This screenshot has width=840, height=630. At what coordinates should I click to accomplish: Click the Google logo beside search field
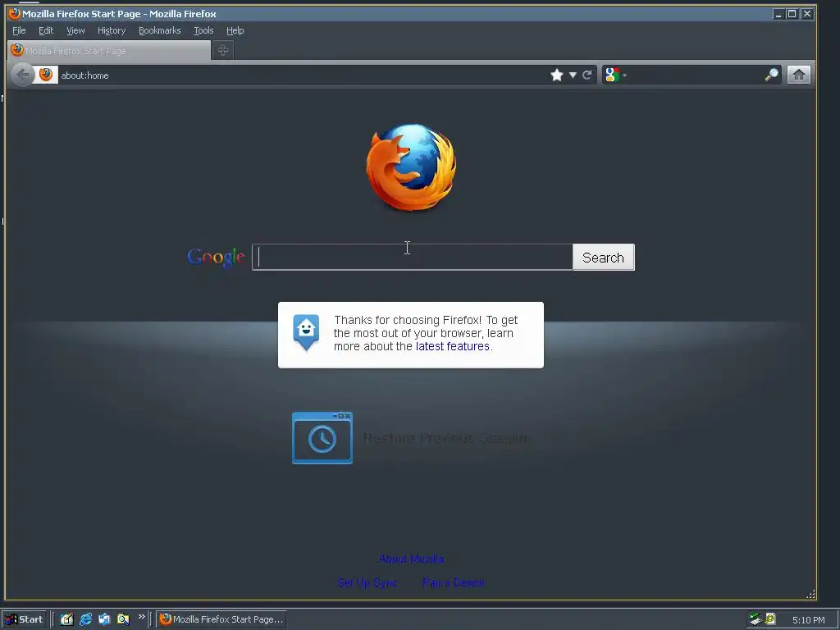coord(217,257)
